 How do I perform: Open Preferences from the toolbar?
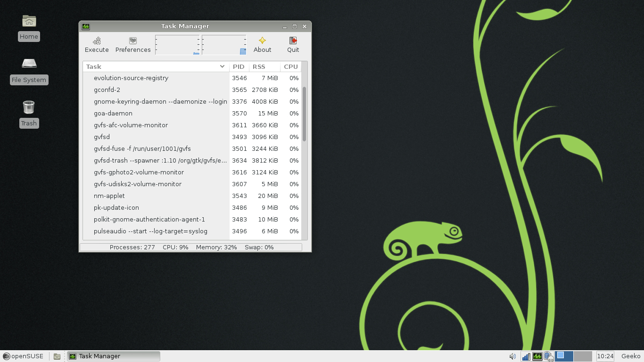coord(132,44)
